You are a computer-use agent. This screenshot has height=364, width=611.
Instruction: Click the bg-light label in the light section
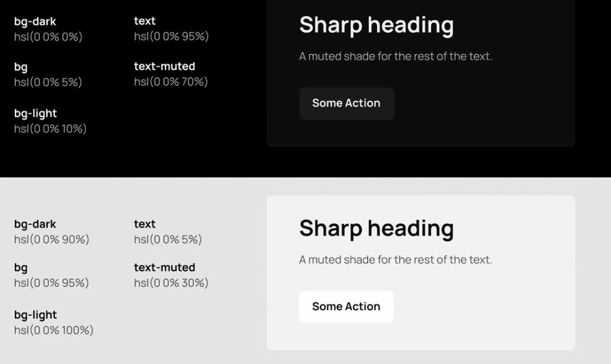pos(35,314)
